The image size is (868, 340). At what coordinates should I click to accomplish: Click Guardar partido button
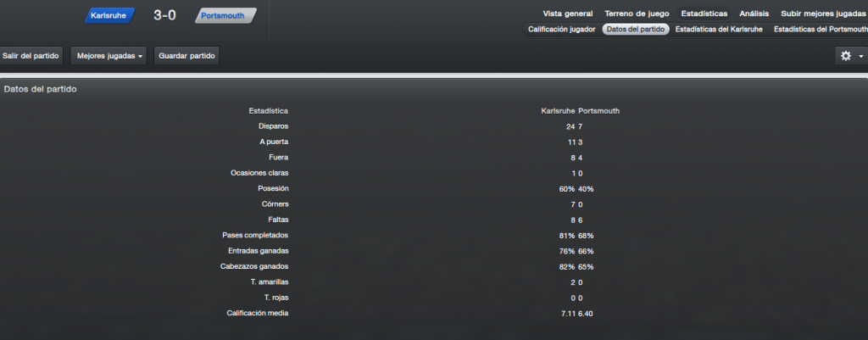tap(186, 56)
